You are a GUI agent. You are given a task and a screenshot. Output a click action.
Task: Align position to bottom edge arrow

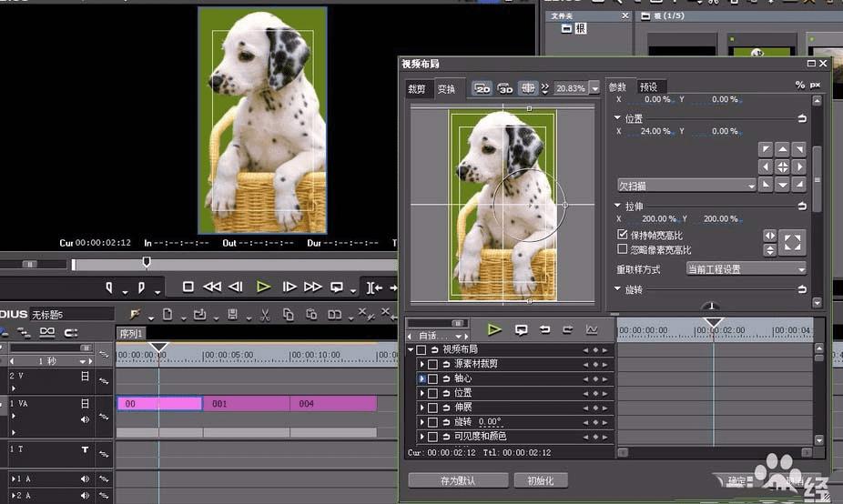pyautogui.click(x=783, y=185)
